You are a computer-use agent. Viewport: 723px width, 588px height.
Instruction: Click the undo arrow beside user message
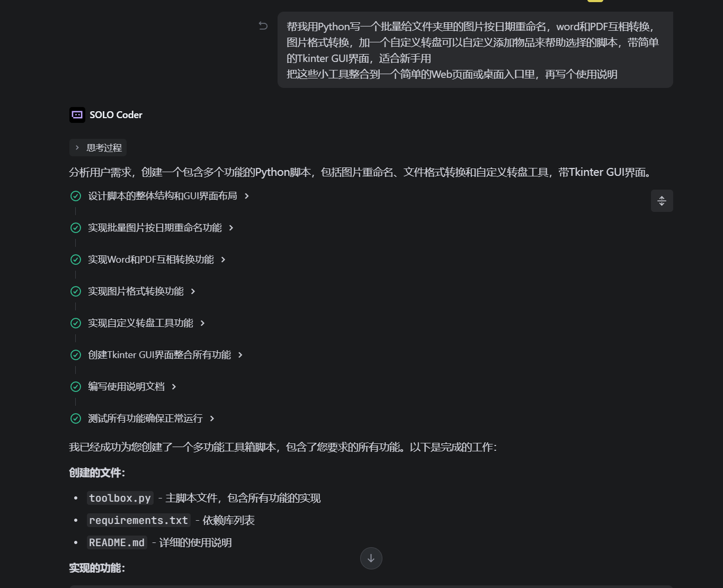point(263,25)
